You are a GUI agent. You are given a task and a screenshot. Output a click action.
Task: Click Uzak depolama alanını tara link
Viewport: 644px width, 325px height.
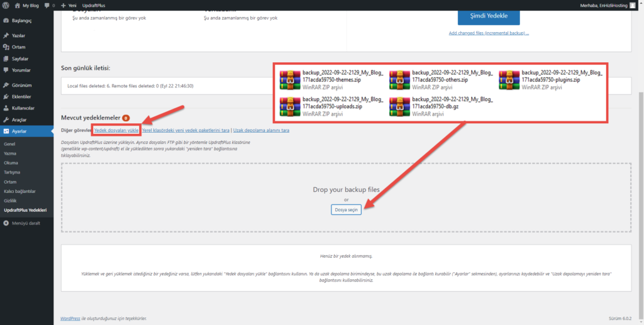261,130
